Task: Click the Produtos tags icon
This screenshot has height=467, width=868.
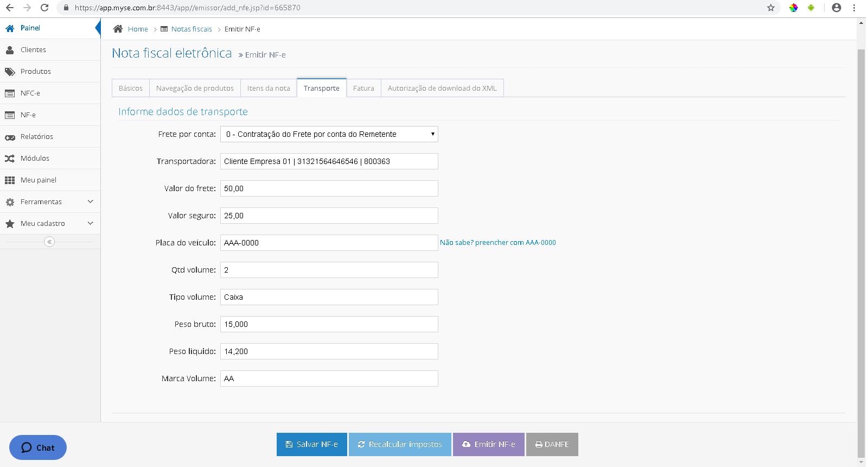Action: point(10,72)
